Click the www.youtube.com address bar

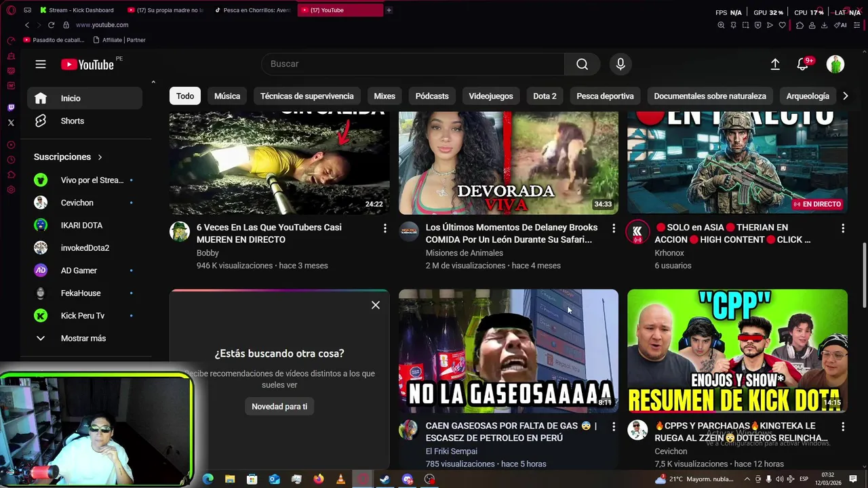click(x=102, y=25)
